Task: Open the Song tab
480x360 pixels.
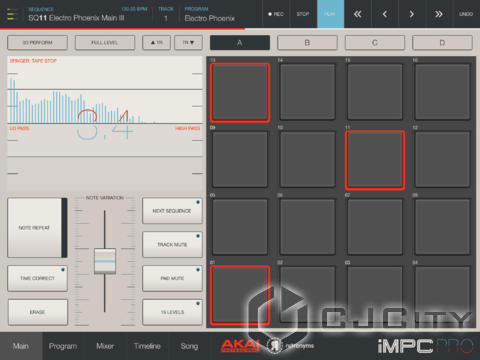Action: (189, 346)
